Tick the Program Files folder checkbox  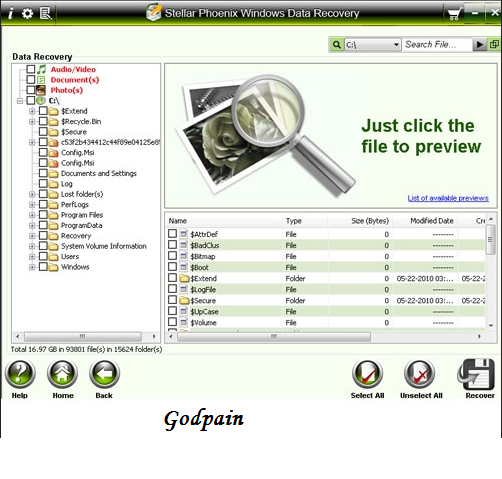point(43,215)
